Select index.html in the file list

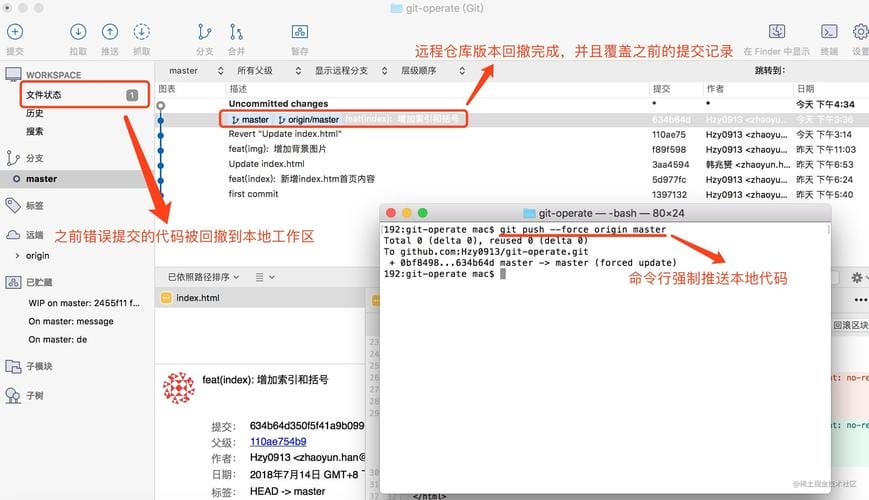coord(260,298)
